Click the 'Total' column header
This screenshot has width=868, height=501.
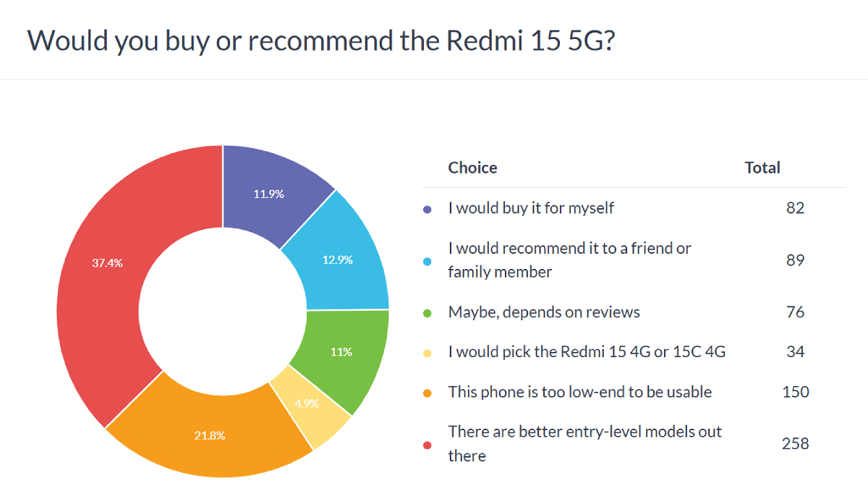762,168
